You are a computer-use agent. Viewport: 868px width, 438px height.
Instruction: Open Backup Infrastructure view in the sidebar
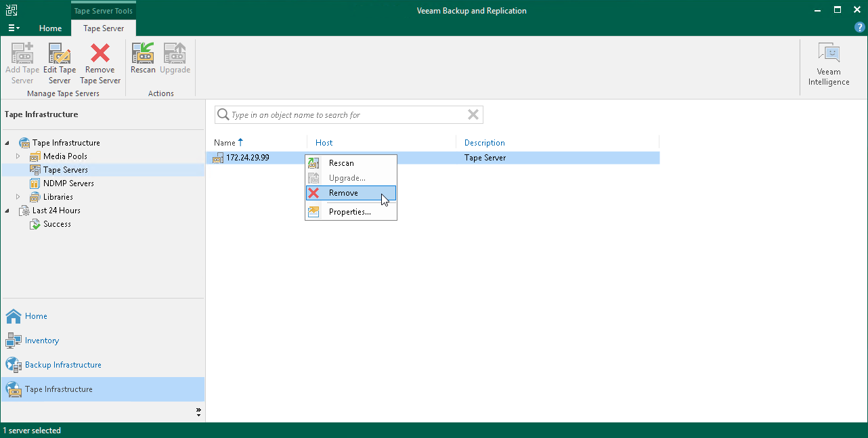[63, 365]
